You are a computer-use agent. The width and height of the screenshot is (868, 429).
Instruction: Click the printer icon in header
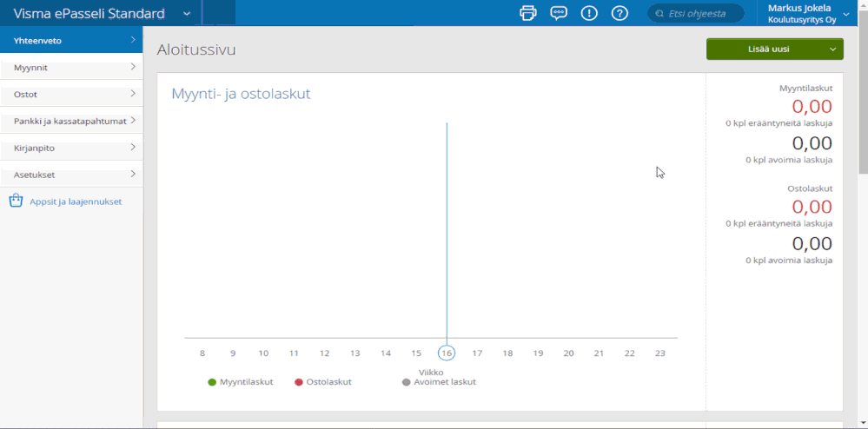click(x=528, y=13)
